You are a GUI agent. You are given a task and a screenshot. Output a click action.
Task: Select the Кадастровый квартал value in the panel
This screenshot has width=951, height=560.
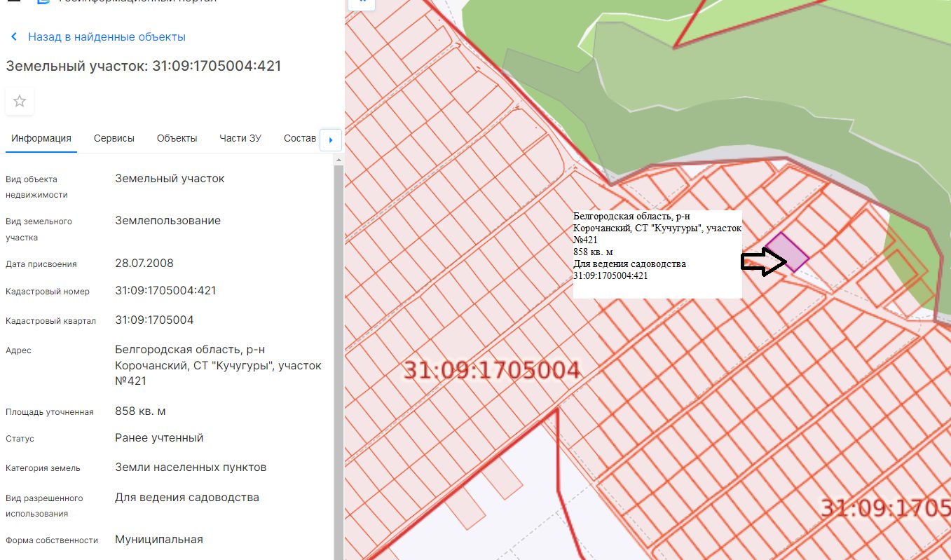click(154, 320)
